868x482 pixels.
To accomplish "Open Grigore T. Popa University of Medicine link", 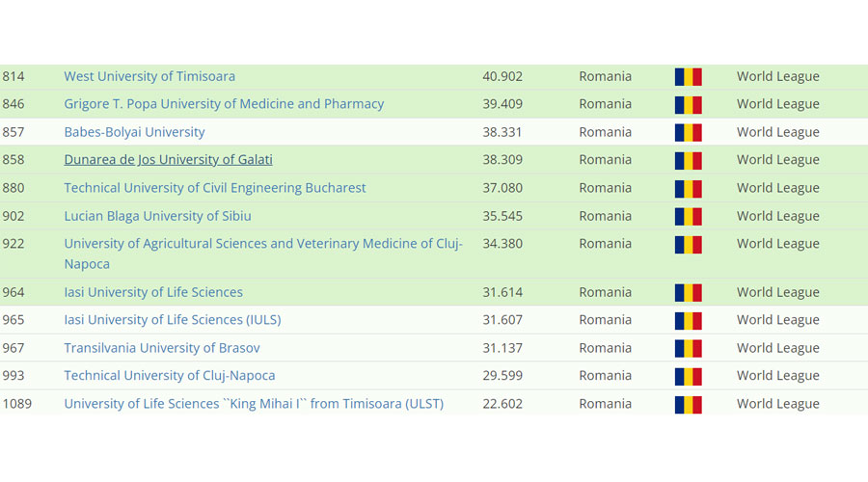I will [x=224, y=104].
